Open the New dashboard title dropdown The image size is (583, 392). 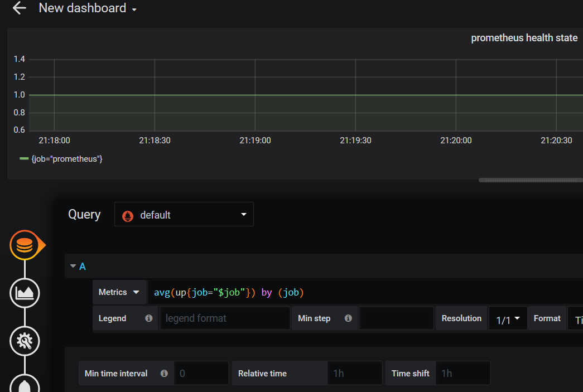(x=88, y=8)
